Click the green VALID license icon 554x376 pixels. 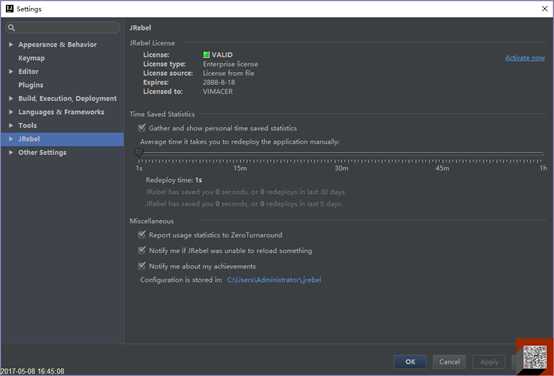[x=206, y=55]
